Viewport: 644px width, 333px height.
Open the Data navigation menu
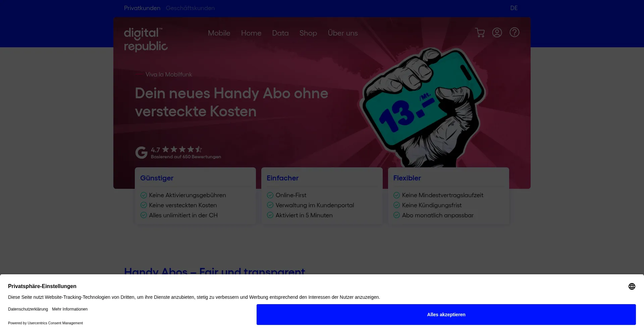280,33
